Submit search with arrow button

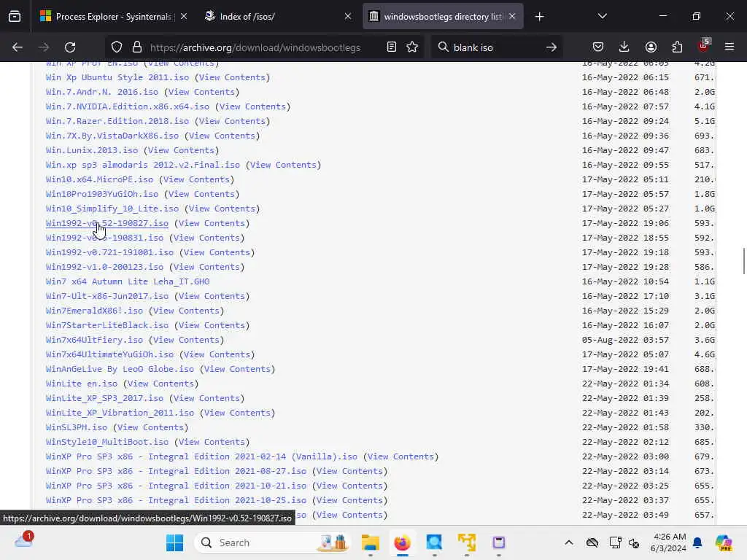[551, 47]
